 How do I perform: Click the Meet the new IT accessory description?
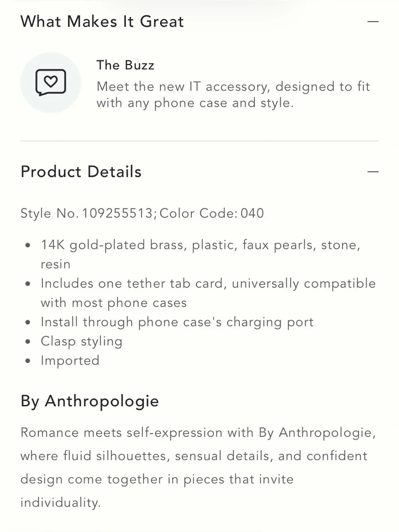(233, 95)
